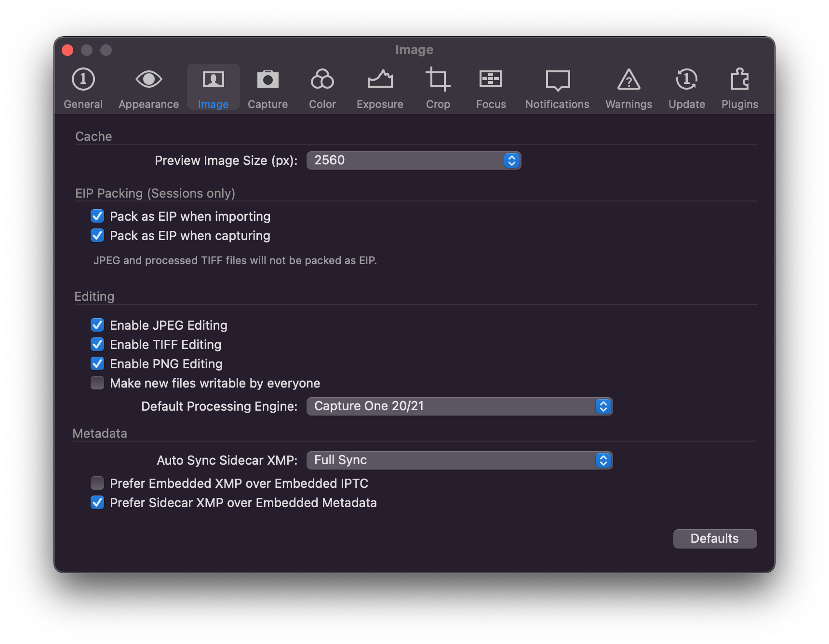Open Exposure preferences histogram icon

point(380,80)
